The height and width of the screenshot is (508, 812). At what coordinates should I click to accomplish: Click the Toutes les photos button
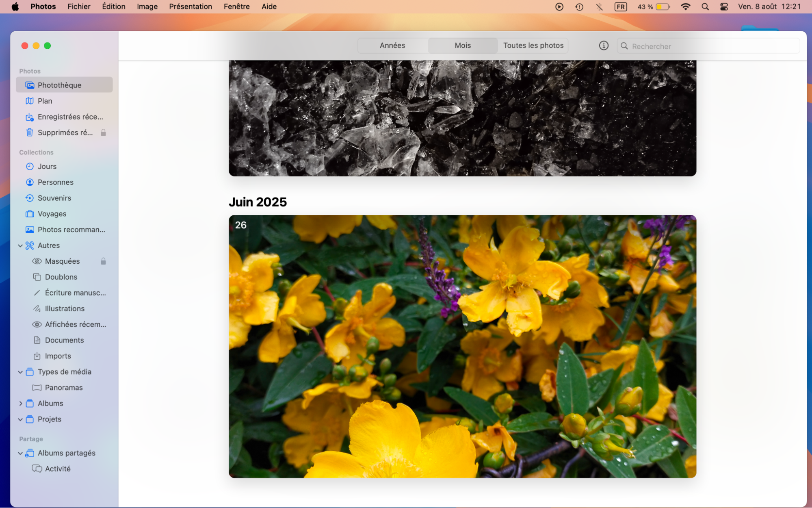[x=533, y=46]
